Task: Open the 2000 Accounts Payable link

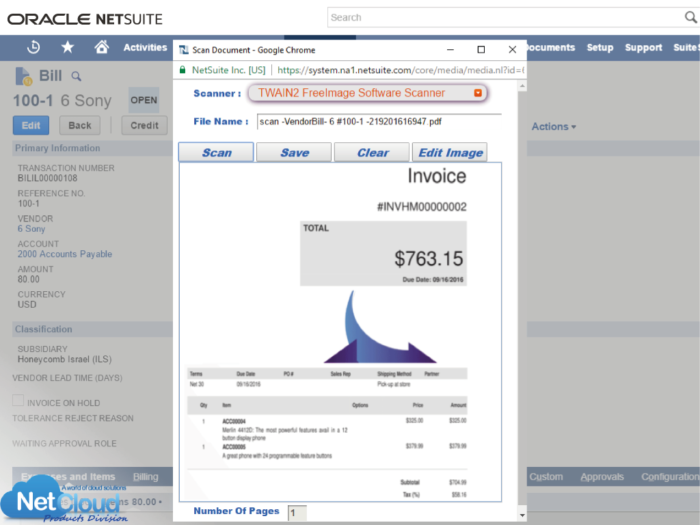Action: pyautogui.click(x=65, y=254)
